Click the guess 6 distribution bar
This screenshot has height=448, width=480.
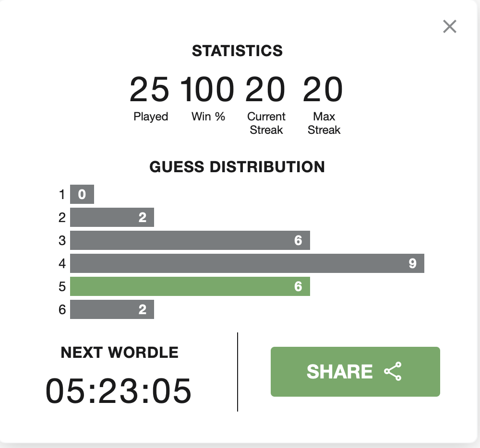pos(112,309)
